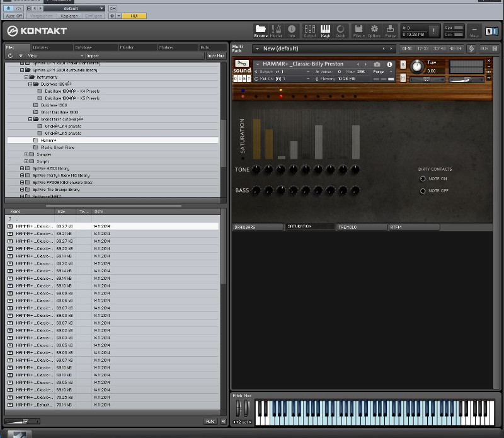Viewport: 504px width, 438px height.
Task: Toggle the host bypass curve button
Action: [19, 8]
